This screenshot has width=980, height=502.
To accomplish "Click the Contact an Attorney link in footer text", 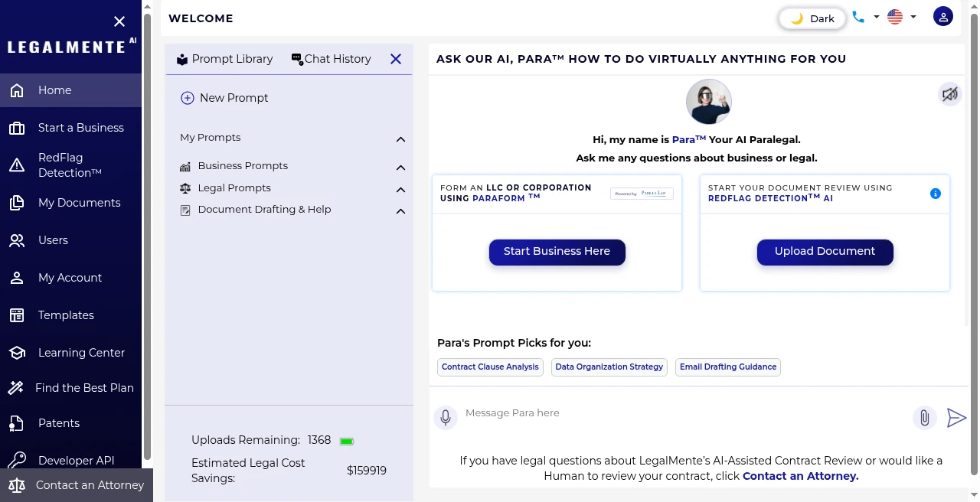I will [801, 476].
